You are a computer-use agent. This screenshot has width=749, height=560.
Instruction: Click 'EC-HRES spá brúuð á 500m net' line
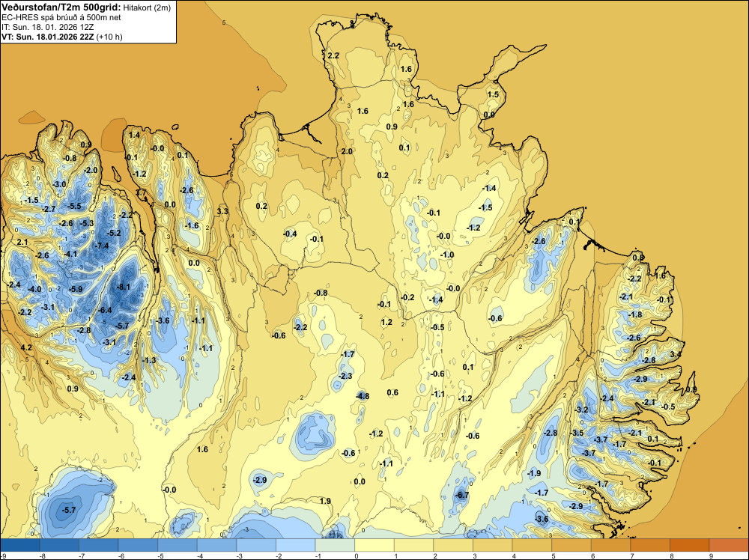click(x=61, y=18)
